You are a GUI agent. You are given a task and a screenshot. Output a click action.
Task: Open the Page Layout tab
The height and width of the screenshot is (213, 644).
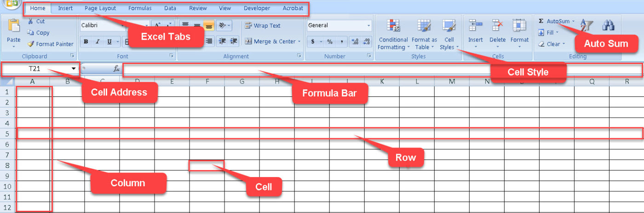click(100, 8)
